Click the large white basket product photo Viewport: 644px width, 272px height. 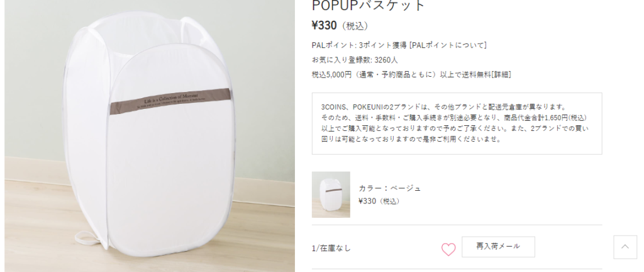pos(150,136)
